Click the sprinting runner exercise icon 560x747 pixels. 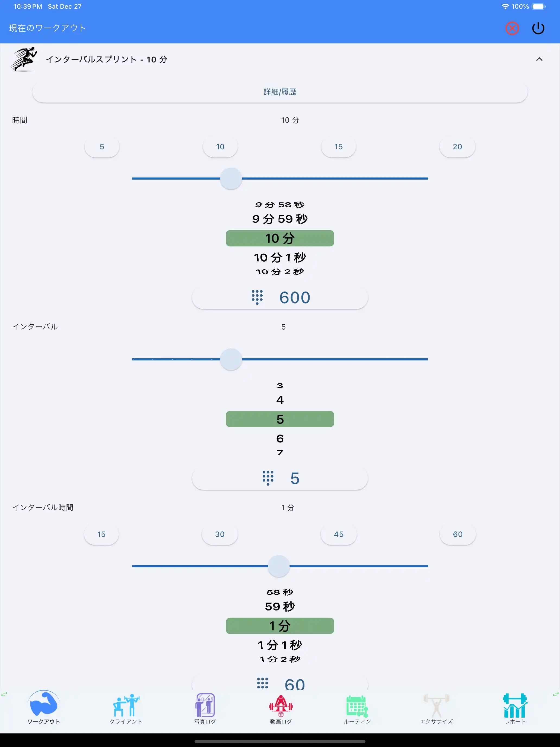(23, 59)
